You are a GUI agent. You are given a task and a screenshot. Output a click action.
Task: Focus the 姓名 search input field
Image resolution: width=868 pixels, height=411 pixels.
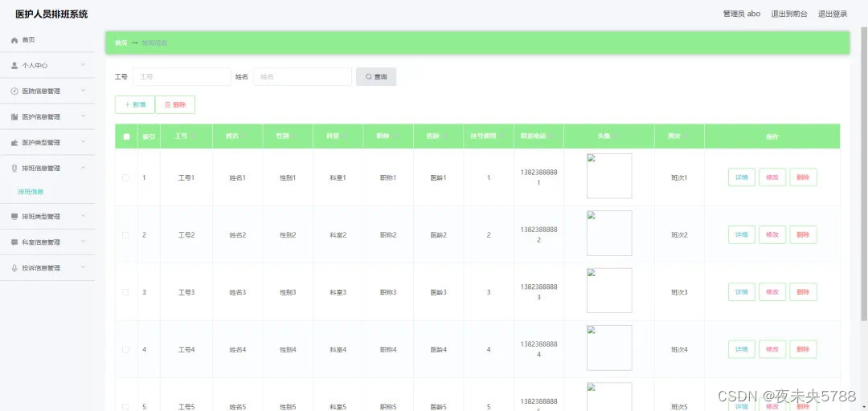pos(302,77)
